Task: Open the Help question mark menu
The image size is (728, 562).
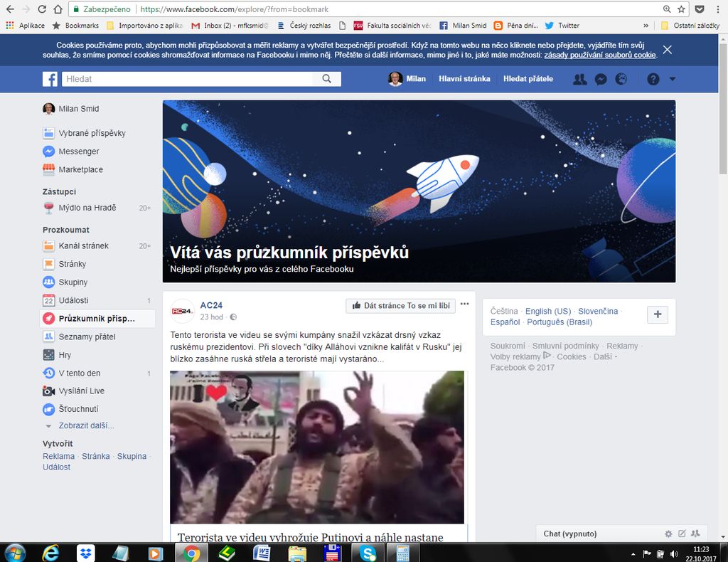Action: click(652, 79)
